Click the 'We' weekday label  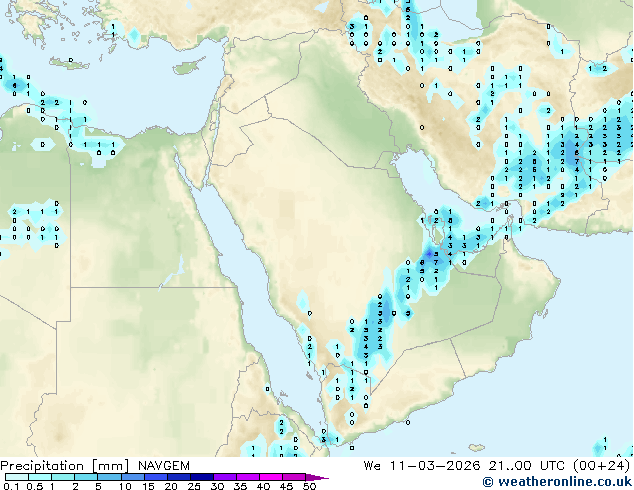372,465
